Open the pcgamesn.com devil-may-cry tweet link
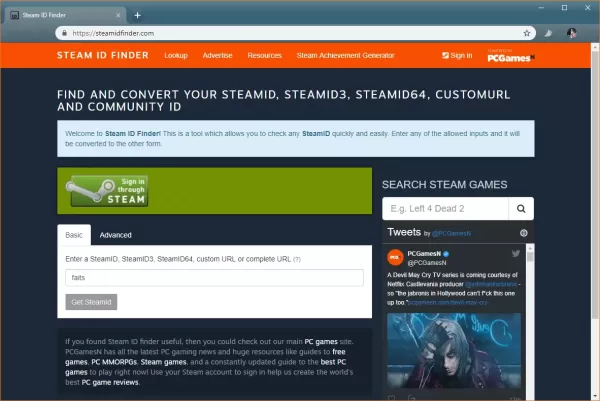The image size is (600, 401). (x=448, y=303)
